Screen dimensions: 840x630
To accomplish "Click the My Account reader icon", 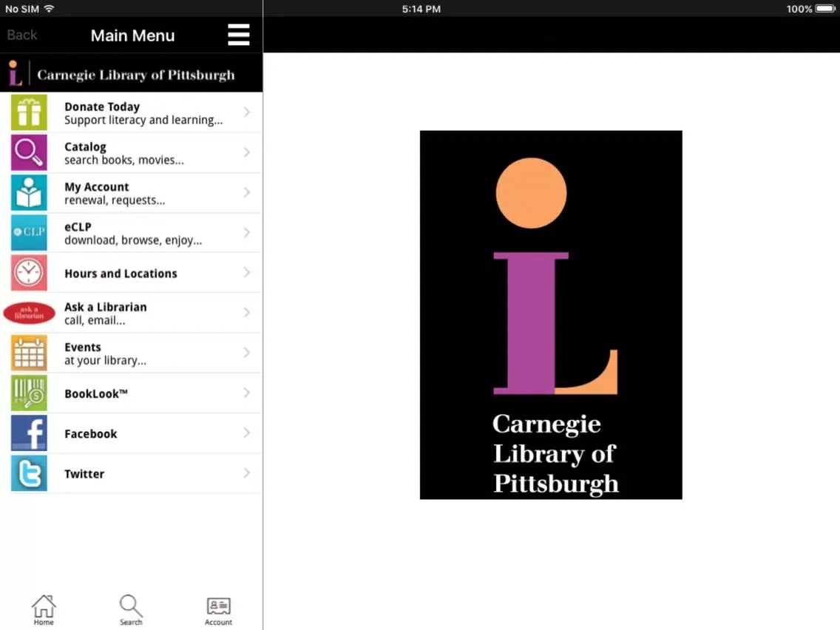I will coord(29,193).
